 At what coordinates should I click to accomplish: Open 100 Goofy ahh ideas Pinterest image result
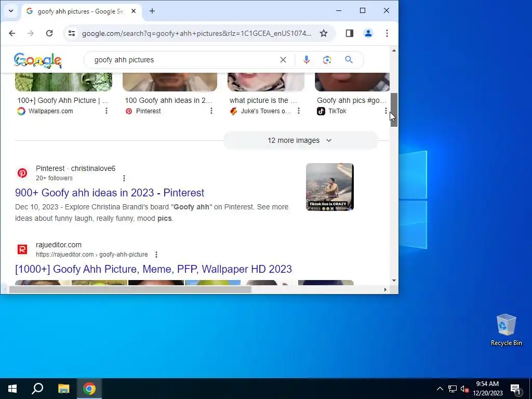[169, 100]
